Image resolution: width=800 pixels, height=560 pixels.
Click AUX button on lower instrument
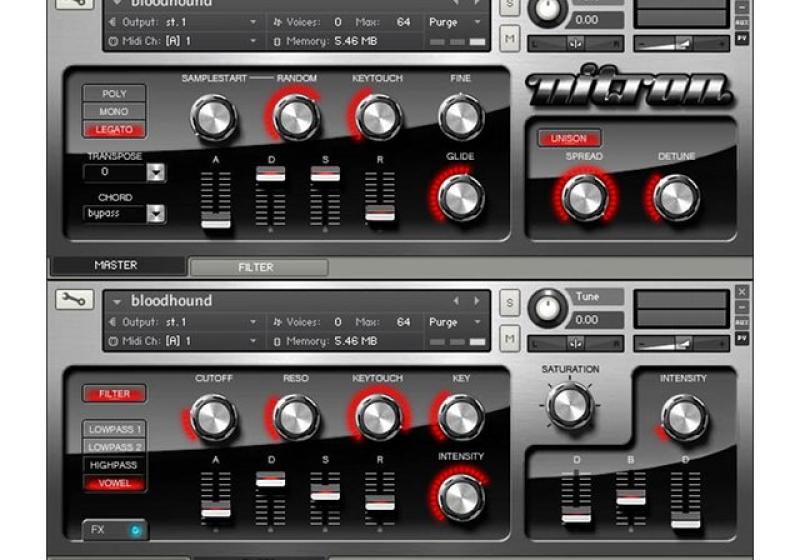[742, 323]
